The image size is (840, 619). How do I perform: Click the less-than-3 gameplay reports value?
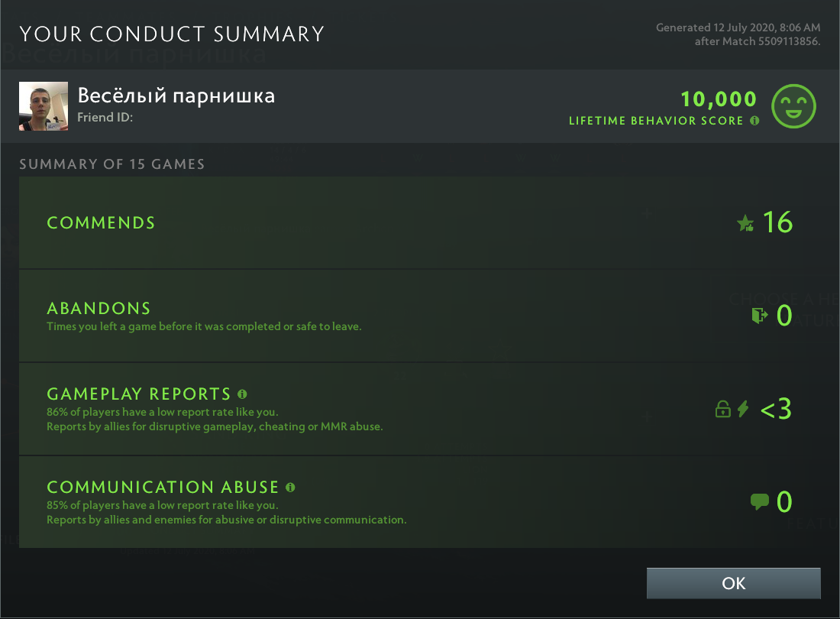coord(776,410)
